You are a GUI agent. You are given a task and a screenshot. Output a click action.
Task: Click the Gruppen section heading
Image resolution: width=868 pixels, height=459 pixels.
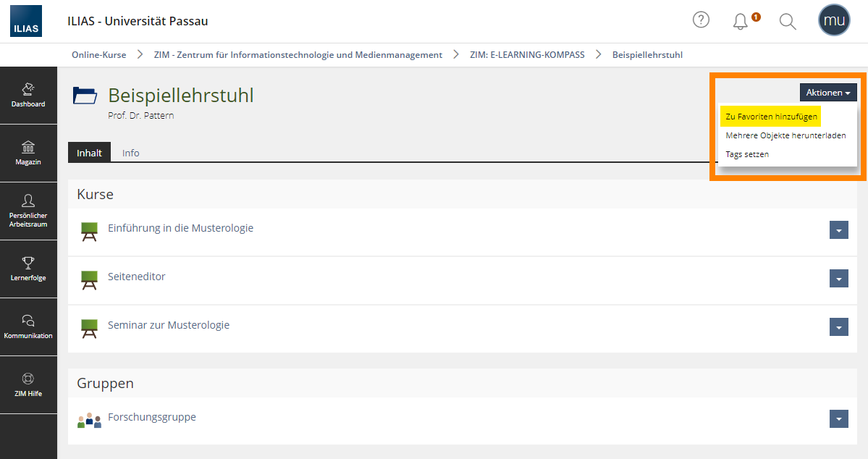pyautogui.click(x=105, y=383)
